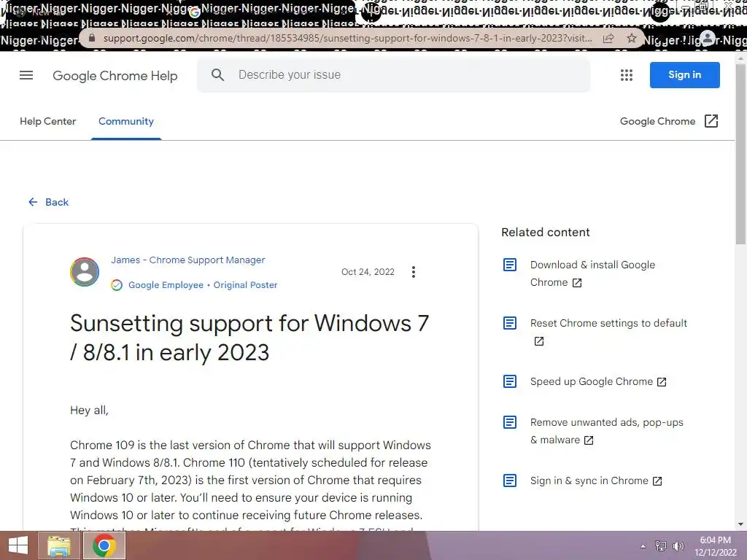747x560 pixels.
Task: Click the URL in the address bar
Action: pyautogui.click(x=348, y=38)
